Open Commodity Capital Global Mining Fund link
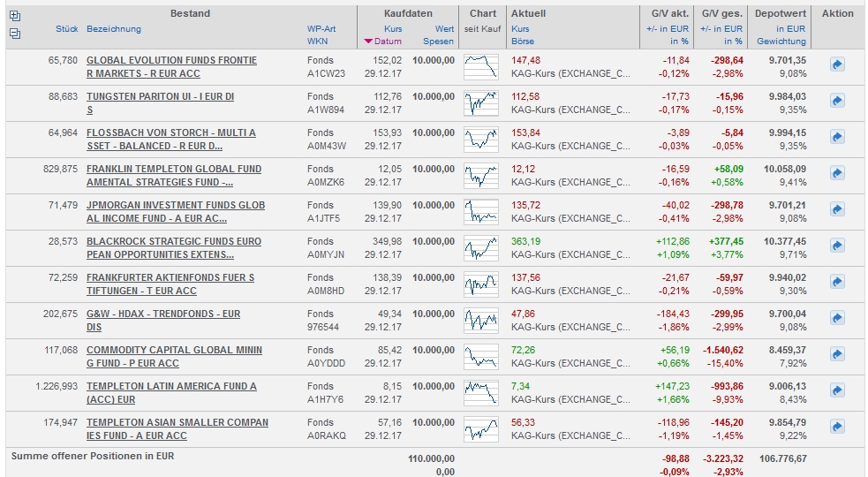Screen dimensions: 868x477 pyautogui.click(x=174, y=356)
